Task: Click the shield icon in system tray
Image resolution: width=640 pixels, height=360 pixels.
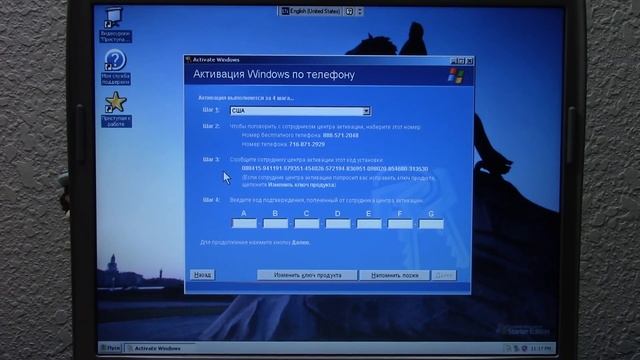Action: [x=524, y=348]
